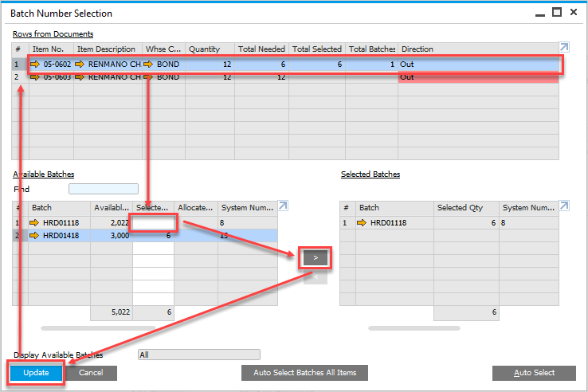Click the Selected Batches heading
Screen dimensions: 588x392
pos(370,174)
